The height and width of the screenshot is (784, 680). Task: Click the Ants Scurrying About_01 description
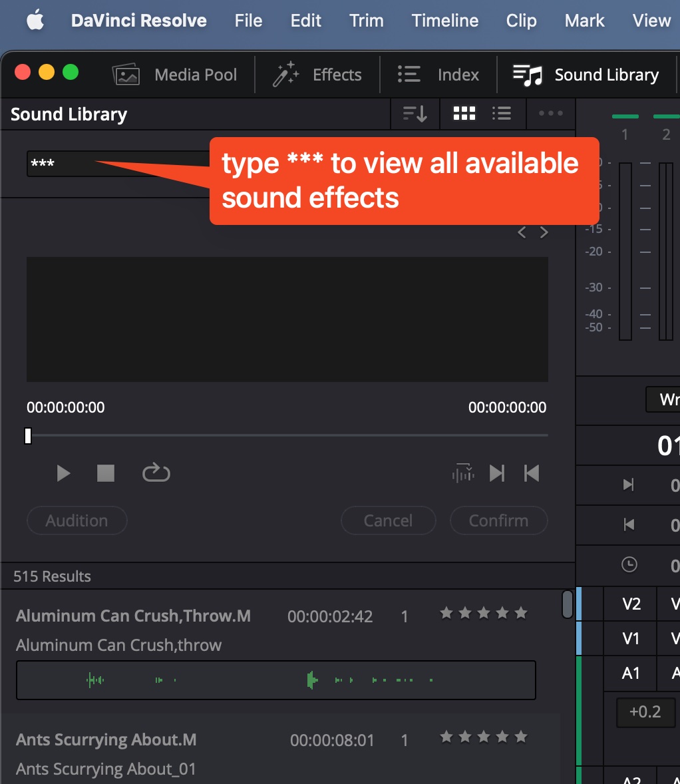pos(106,769)
